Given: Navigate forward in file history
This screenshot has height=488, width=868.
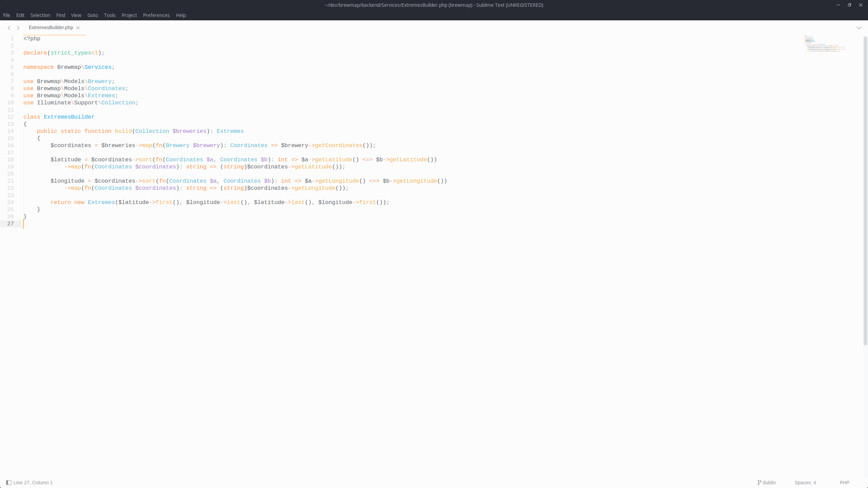Looking at the screenshot, I should point(18,27).
